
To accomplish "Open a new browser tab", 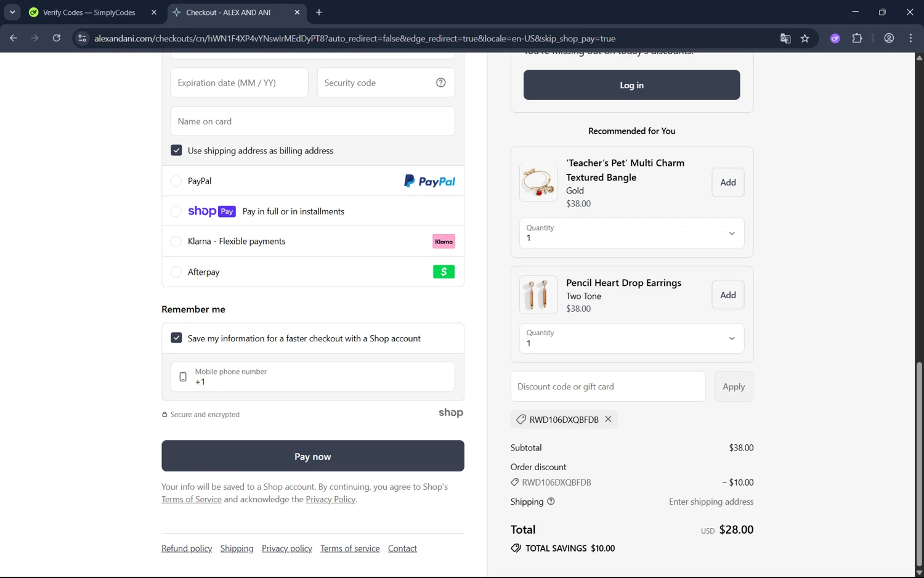I will (318, 12).
